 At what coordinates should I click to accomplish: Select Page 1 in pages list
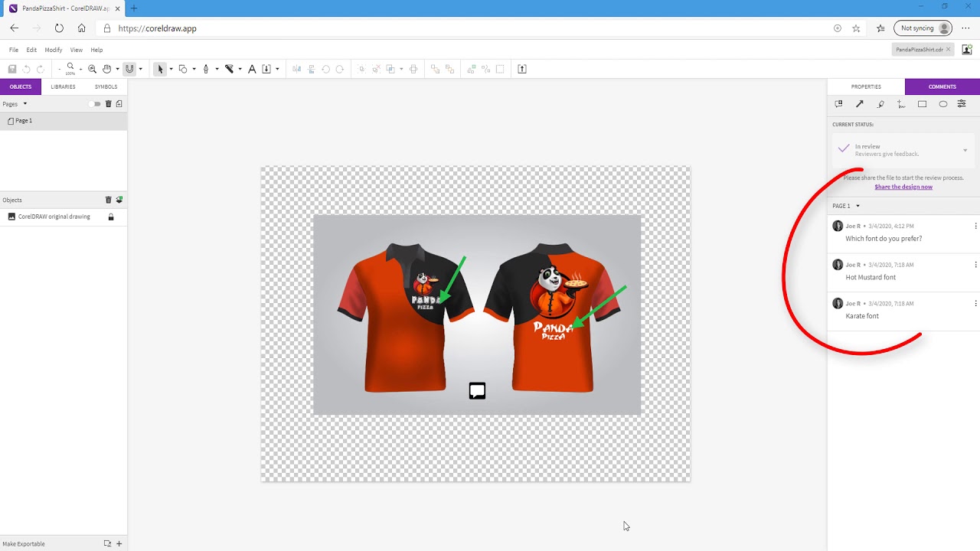point(64,121)
